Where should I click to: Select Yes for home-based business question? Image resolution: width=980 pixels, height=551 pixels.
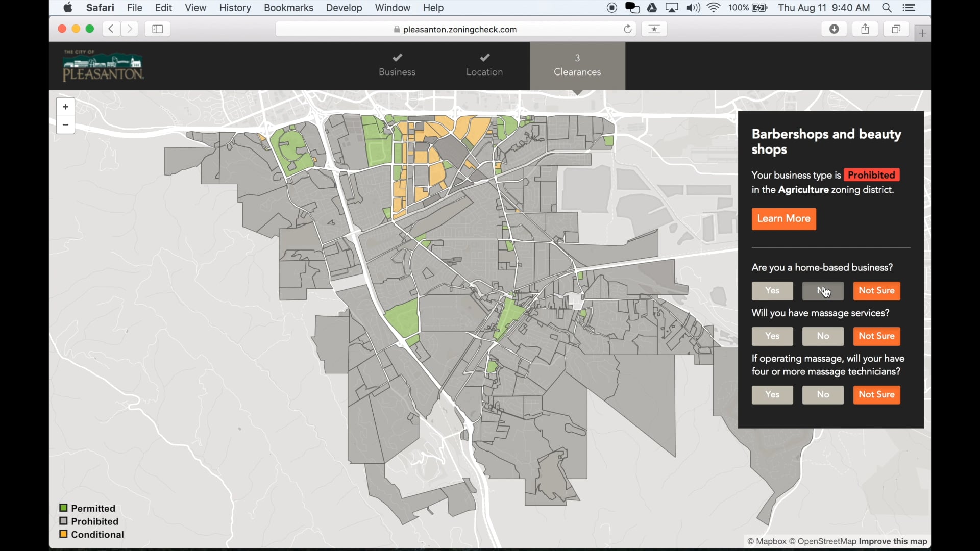pyautogui.click(x=772, y=290)
